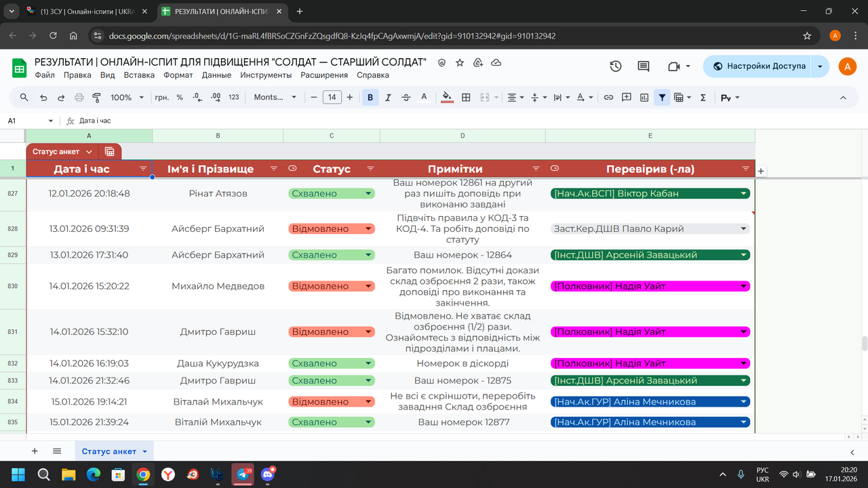The width and height of the screenshot is (868, 488).
Task: Expand the Статус анкет table menu
Action: tap(88, 152)
